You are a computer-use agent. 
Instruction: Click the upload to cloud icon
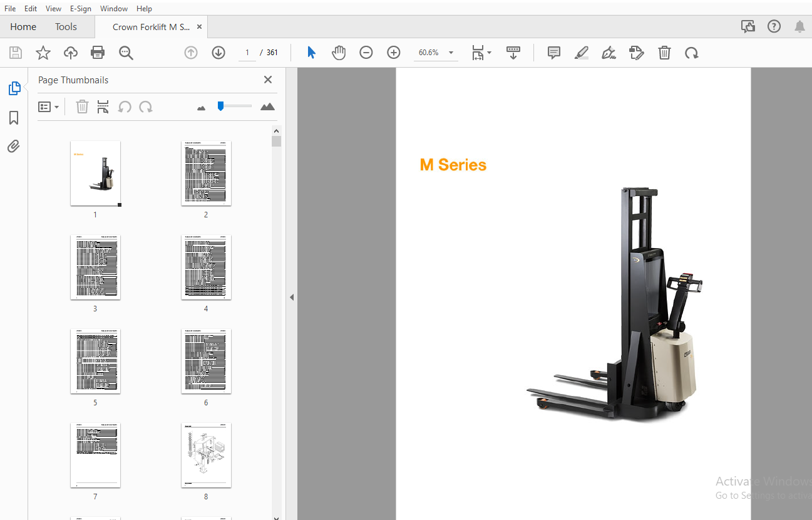coord(71,53)
